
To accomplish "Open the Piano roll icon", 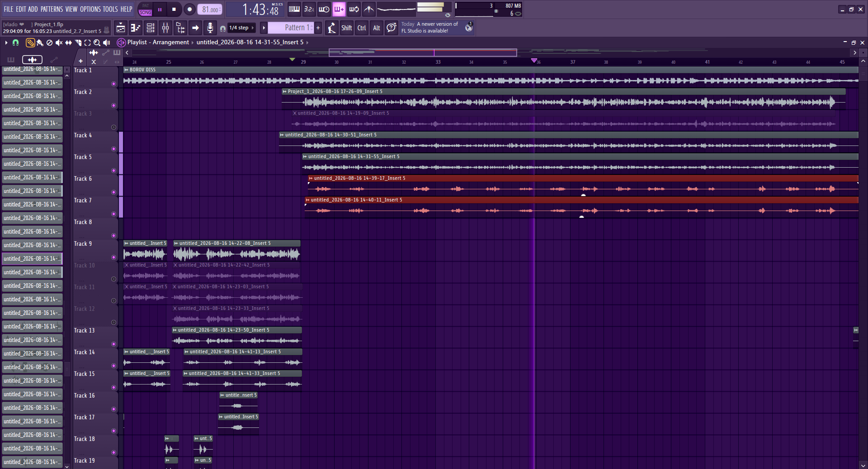I will [136, 28].
